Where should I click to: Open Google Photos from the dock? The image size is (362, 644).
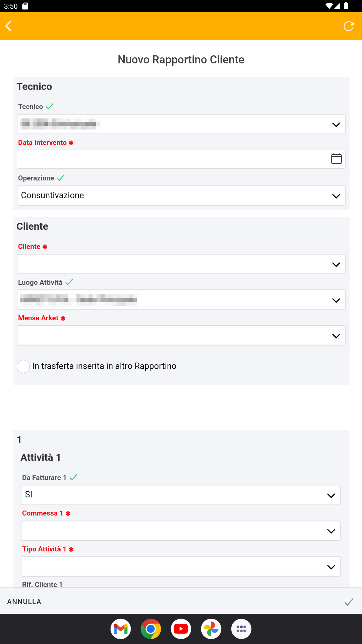tap(211, 629)
